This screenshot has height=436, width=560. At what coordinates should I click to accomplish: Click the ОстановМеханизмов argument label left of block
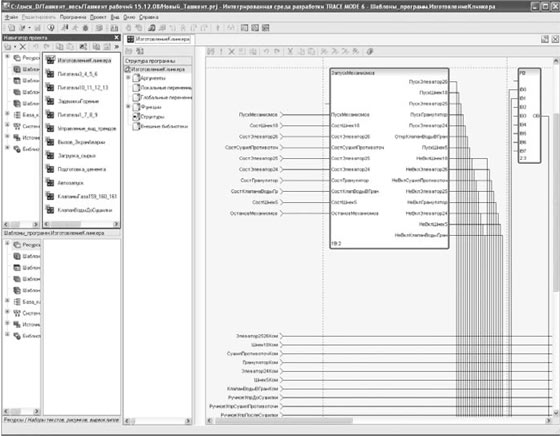point(254,213)
